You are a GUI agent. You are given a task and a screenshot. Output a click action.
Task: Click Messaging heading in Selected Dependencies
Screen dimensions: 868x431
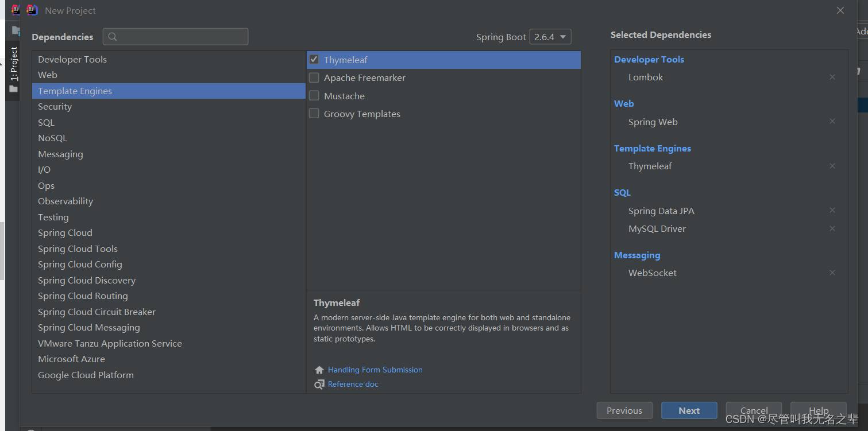point(637,255)
